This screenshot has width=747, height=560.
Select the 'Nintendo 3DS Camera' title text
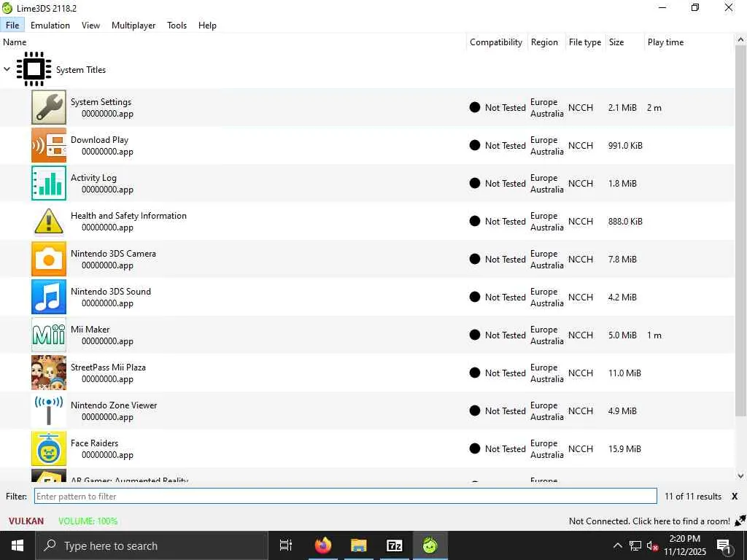pos(113,253)
